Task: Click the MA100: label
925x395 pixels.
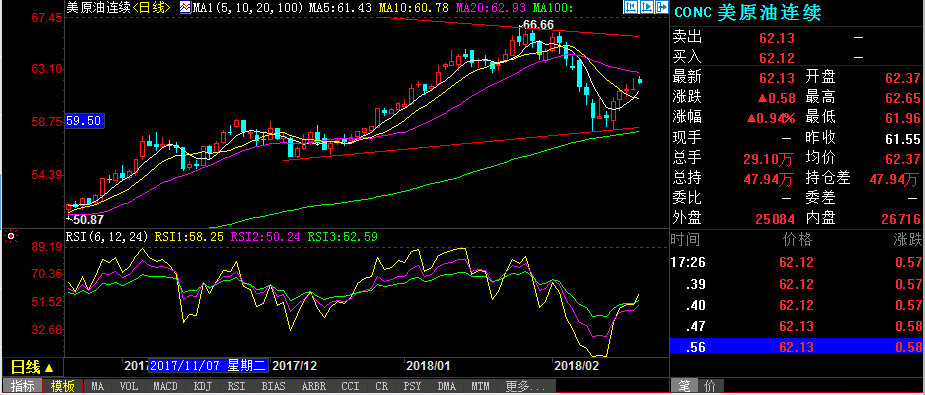Action: (x=553, y=8)
